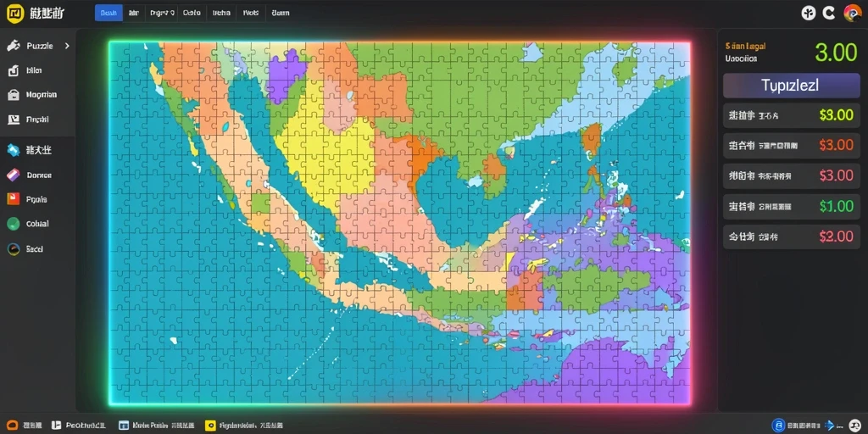Open the yellow square bottom bar icon
The height and width of the screenshot is (434, 868).
[x=210, y=426]
